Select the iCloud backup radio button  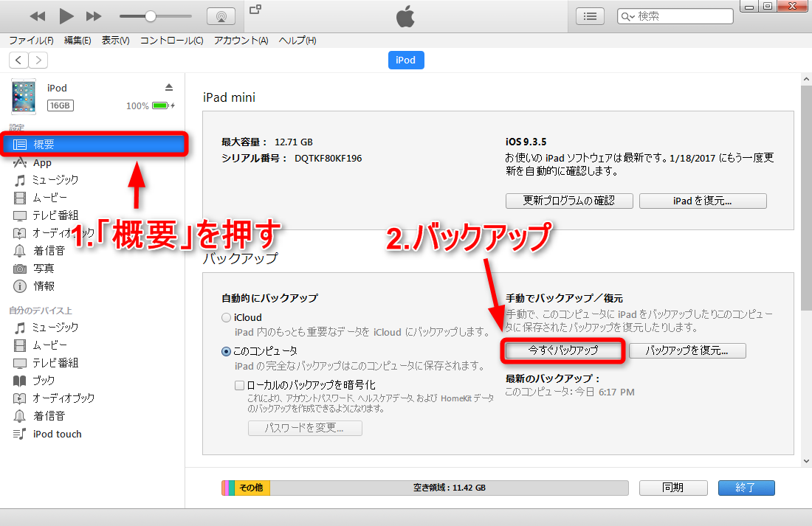tap(227, 318)
